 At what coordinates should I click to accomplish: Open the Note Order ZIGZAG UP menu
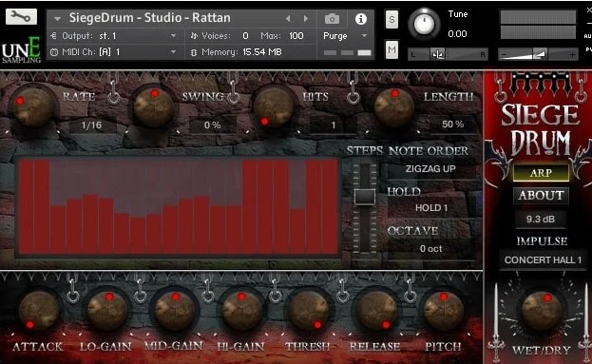tap(430, 169)
